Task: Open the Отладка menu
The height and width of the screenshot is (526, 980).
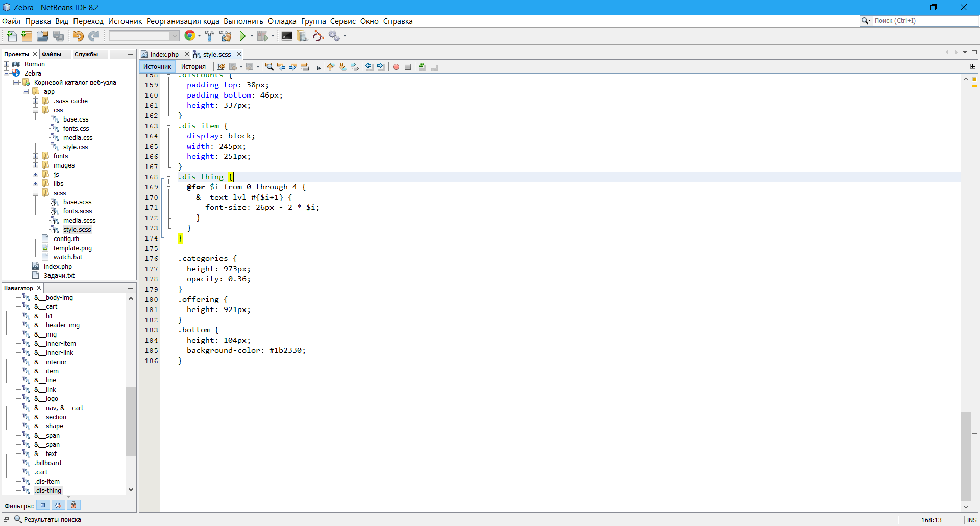Action: pyautogui.click(x=282, y=21)
